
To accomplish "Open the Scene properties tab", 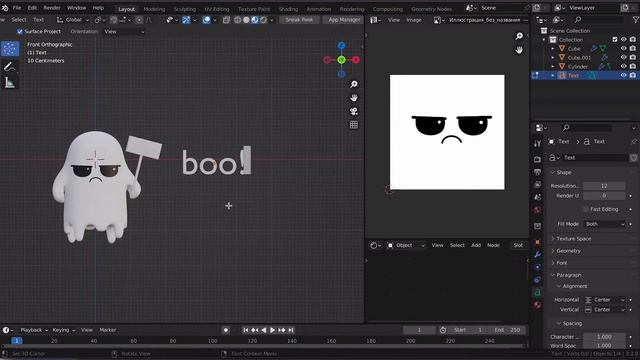I will [x=537, y=197].
